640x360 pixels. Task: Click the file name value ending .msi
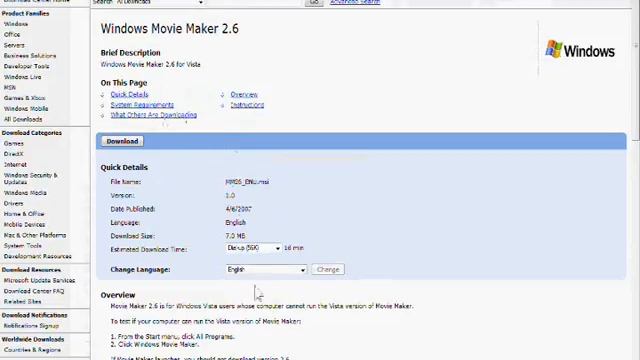(x=247, y=182)
